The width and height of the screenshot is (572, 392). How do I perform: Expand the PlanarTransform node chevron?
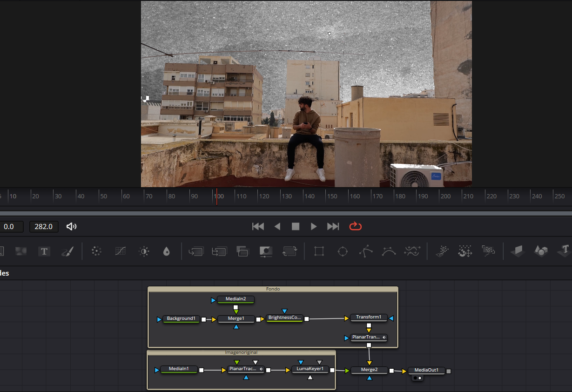384,338
